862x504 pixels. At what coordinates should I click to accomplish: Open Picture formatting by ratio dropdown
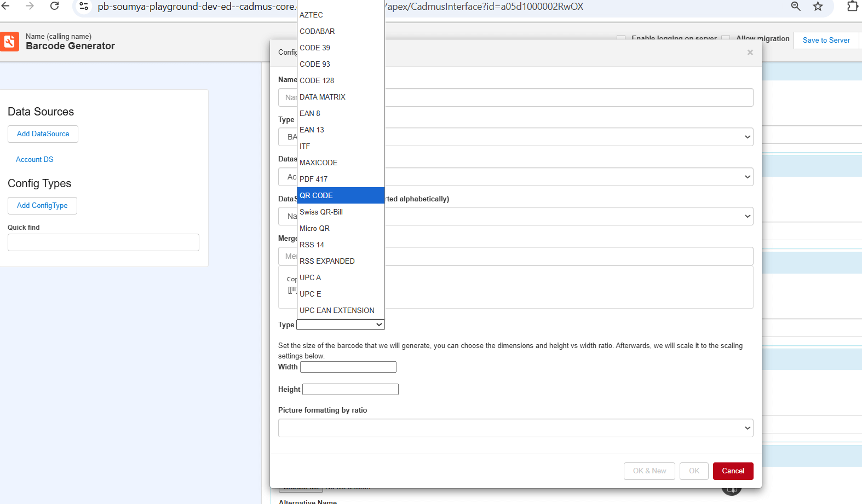[516, 428]
